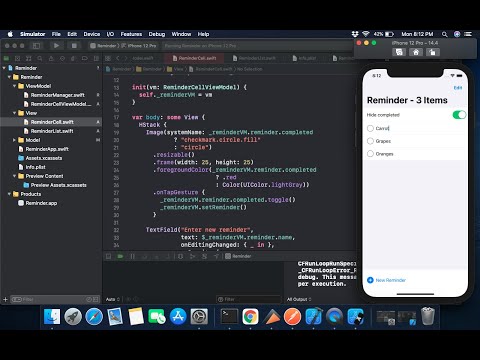This screenshot has height=360, width=480.
Task: Collapse the ViewModel folder
Action: pyautogui.click(x=15, y=86)
